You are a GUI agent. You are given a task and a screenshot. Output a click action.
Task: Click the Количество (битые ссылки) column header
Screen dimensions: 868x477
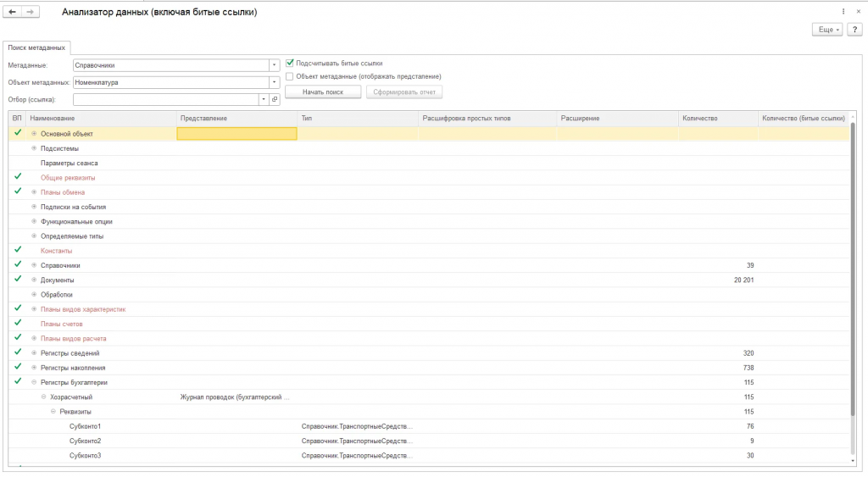(804, 119)
